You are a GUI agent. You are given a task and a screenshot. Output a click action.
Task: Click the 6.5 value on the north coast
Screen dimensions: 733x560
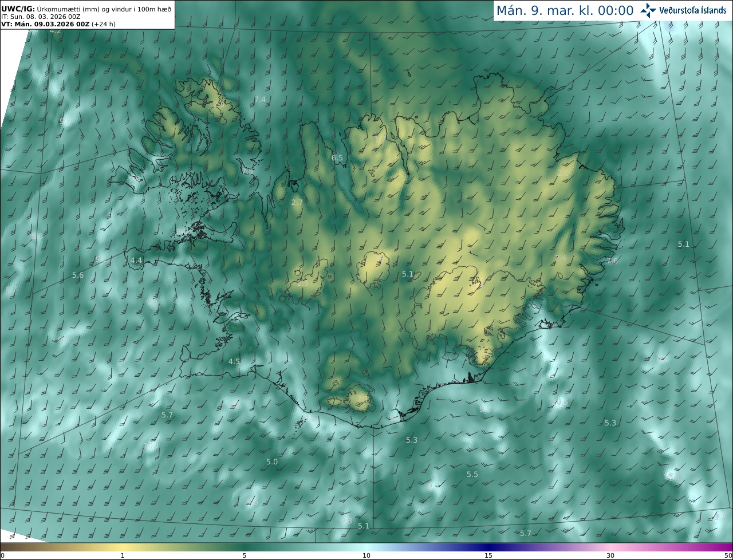(x=337, y=158)
